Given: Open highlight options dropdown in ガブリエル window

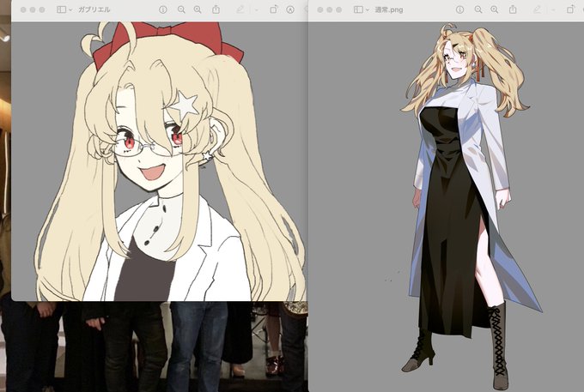Looking at the screenshot, I should tap(256, 10).
